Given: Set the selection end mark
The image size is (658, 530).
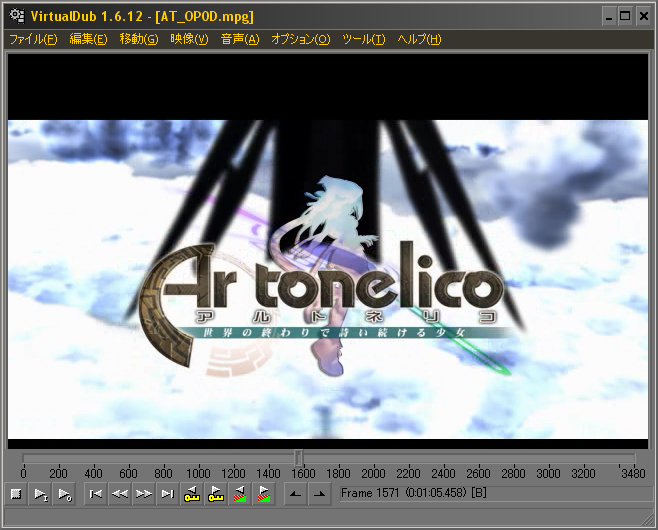Looking at the screenshot, I should pyautogui.click(x=319, y=494).
